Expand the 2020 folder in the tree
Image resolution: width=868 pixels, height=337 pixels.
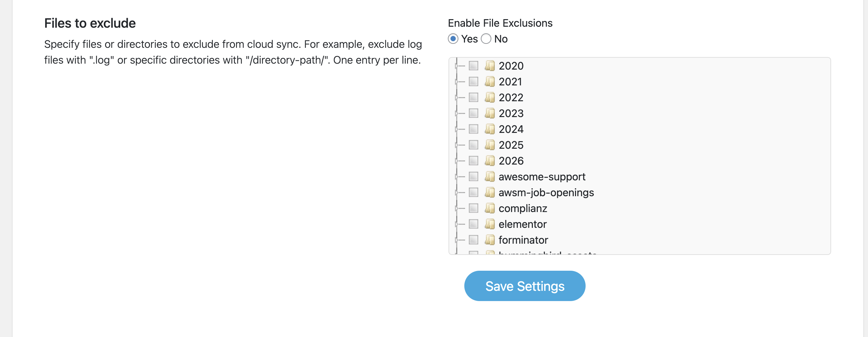click(457, 66)
